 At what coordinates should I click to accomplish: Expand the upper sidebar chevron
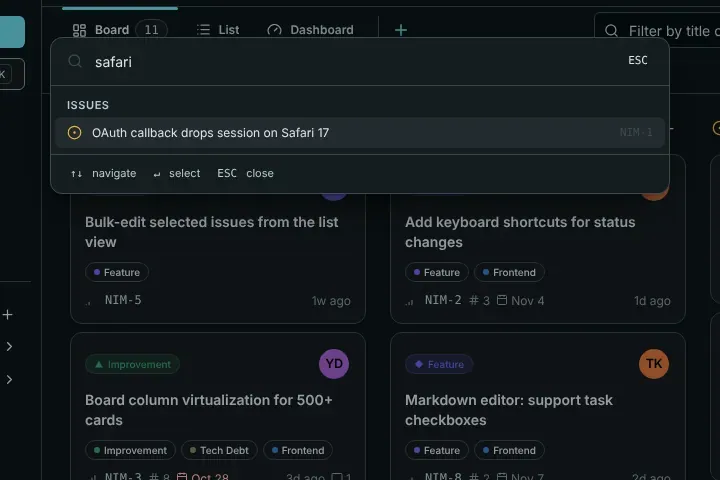[x=9, y=346]
